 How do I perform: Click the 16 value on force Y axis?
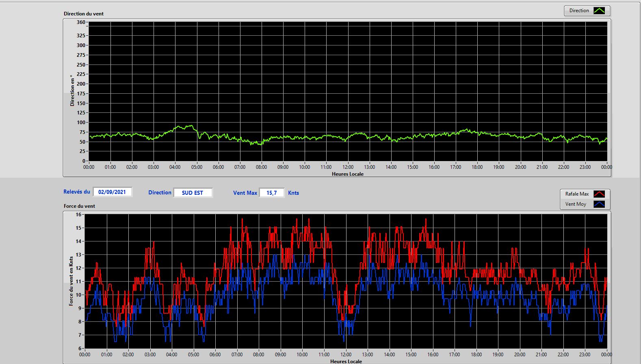(x=78, y=215)
